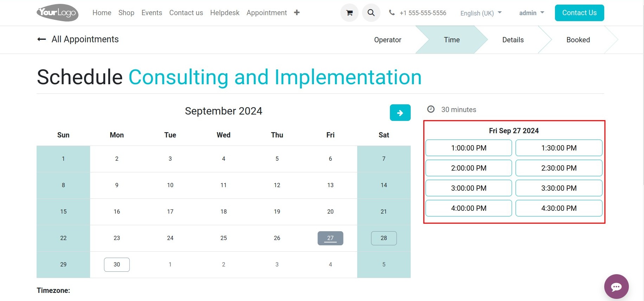Select September 28 on the calendar
This screenshot has width=644, height=301.
(x=384, y=238)
